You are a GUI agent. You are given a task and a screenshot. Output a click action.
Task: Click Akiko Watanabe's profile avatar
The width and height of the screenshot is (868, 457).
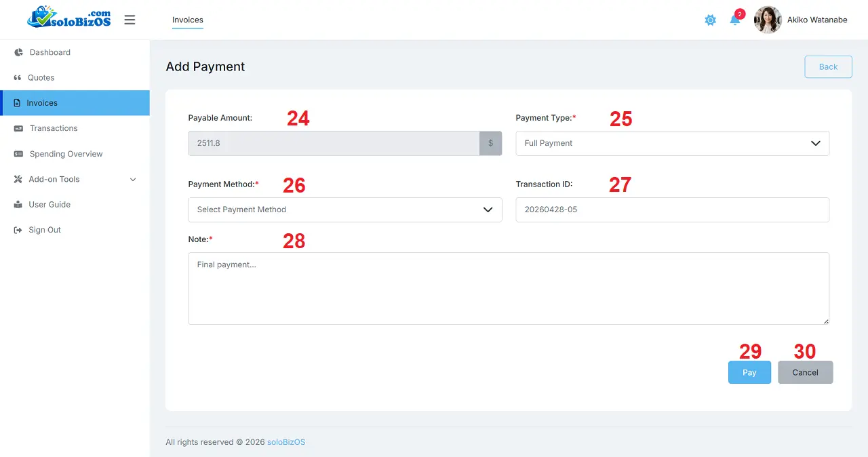[x=768, y=20]
